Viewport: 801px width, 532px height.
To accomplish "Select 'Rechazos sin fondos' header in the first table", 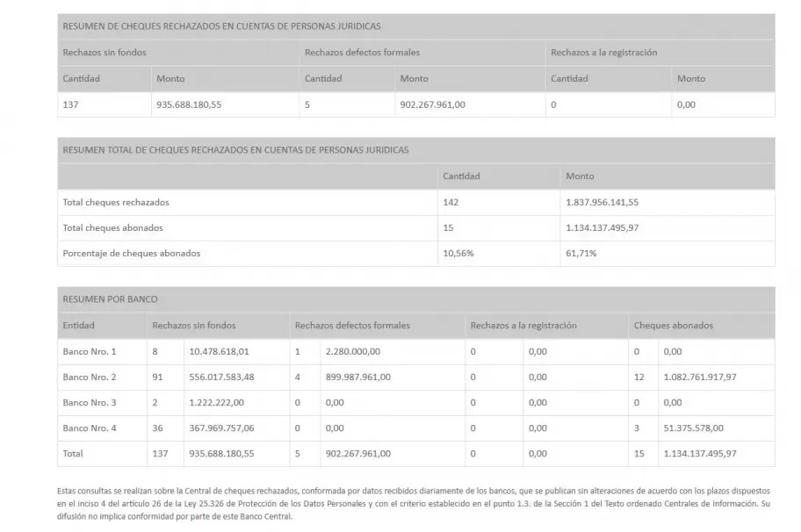I will [105, 52].
